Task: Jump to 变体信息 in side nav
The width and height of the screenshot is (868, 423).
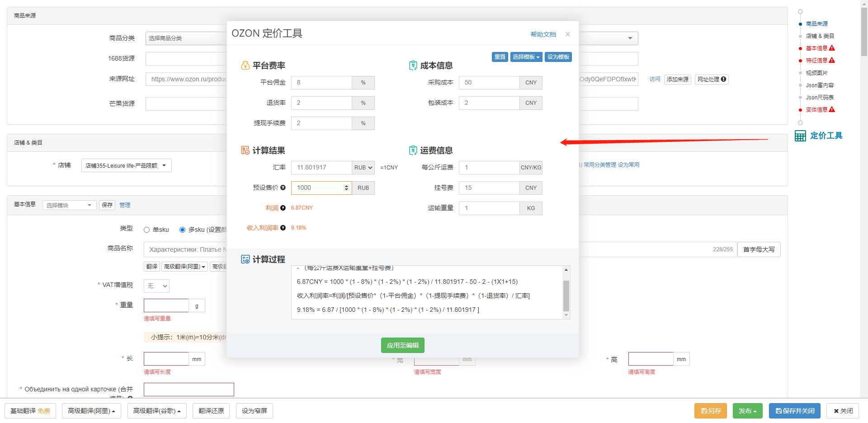Action: tap(817, 109)
